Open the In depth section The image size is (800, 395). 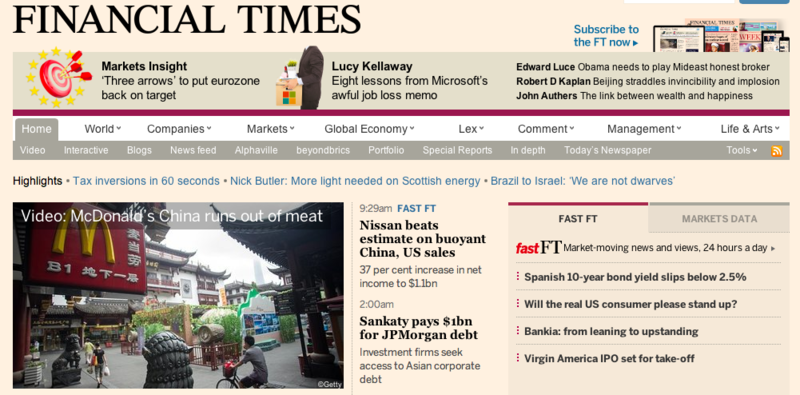[528, 151]
